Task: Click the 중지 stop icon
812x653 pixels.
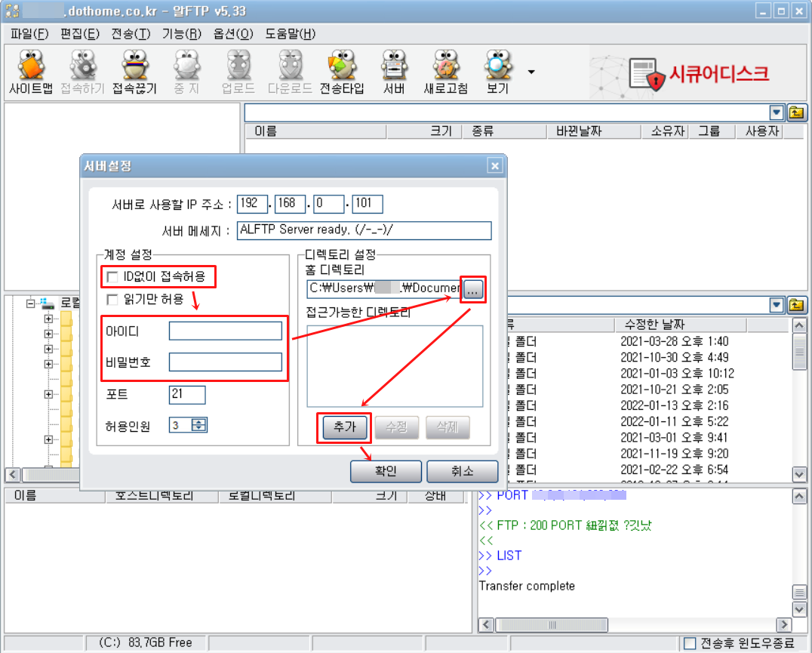Action: click(x=186, y=72)
